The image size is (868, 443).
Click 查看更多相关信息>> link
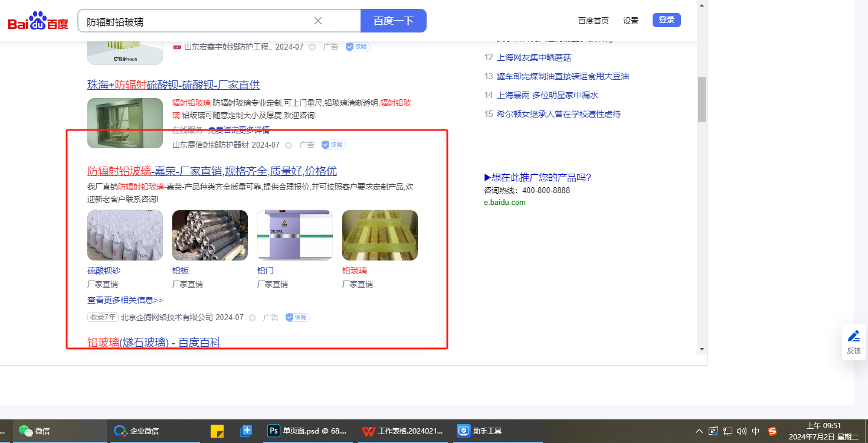(x=125, y=300)
